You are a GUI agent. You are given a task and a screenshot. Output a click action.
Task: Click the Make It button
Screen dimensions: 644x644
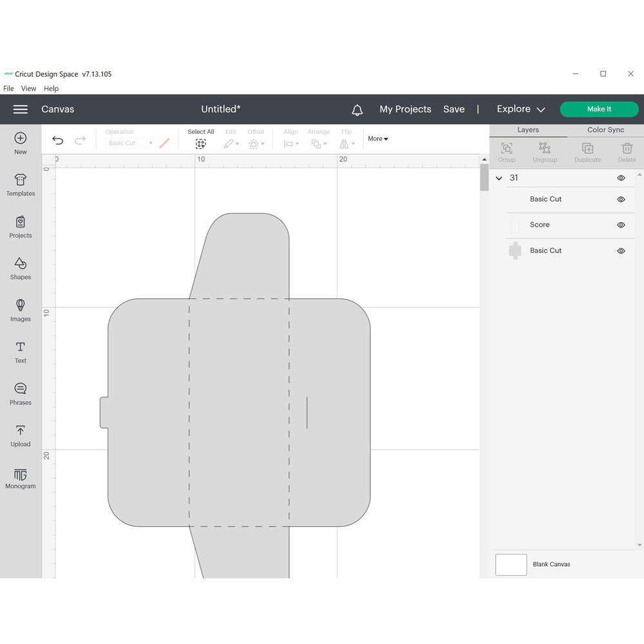599,109
